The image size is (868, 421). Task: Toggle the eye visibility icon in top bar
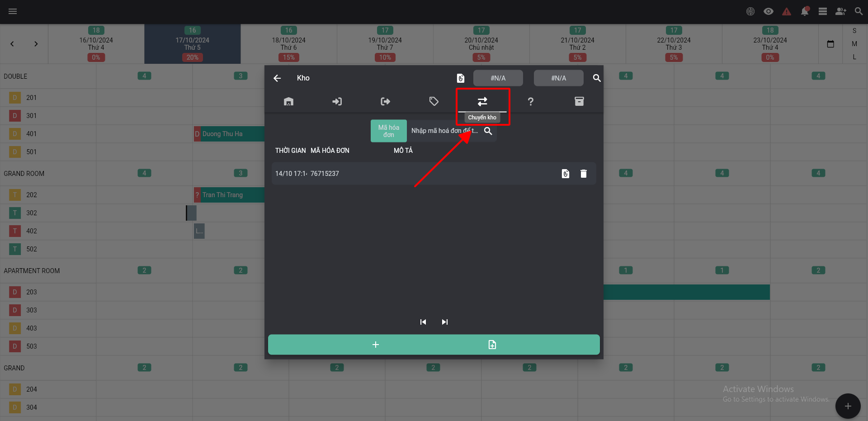[x=769, y=11]
